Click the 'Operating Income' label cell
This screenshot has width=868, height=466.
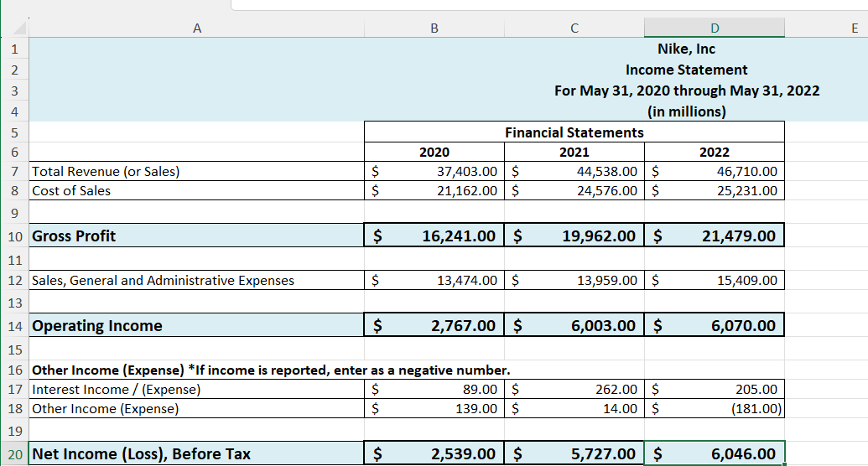(196, 325)
